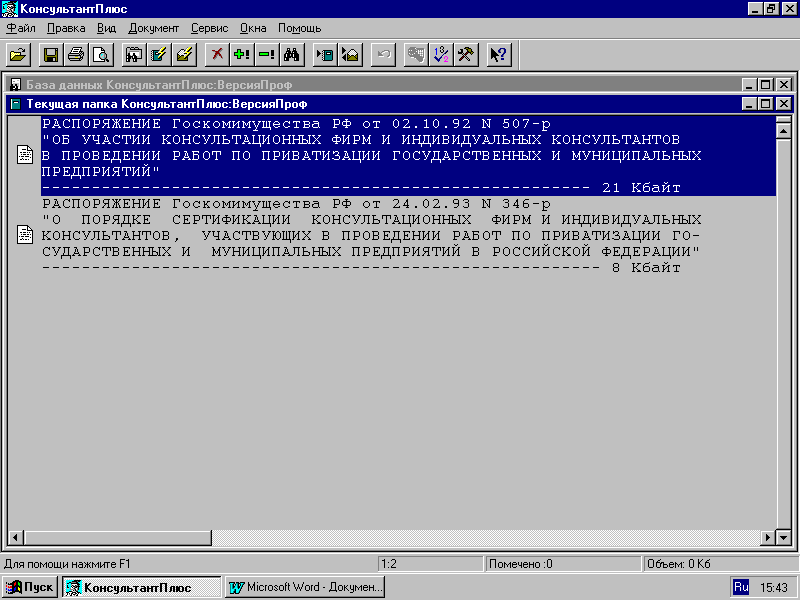Click the arrows with envelope icon
This screenshot has width=800, height=600.
coord(350,55)
